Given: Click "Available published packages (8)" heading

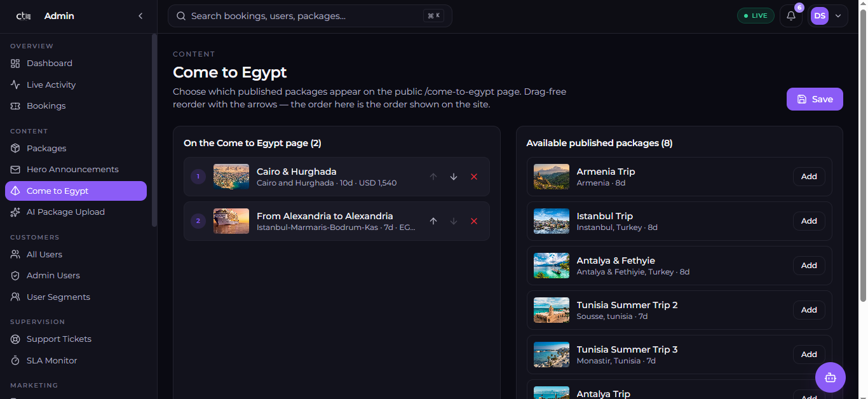Looking at the screenshot, I should click(x=599, y=143).
